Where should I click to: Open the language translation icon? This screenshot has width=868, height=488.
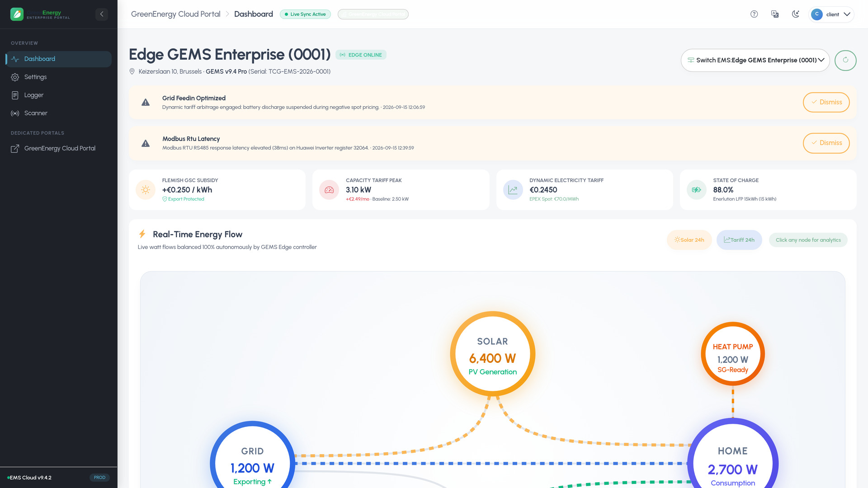coord(775,14)
